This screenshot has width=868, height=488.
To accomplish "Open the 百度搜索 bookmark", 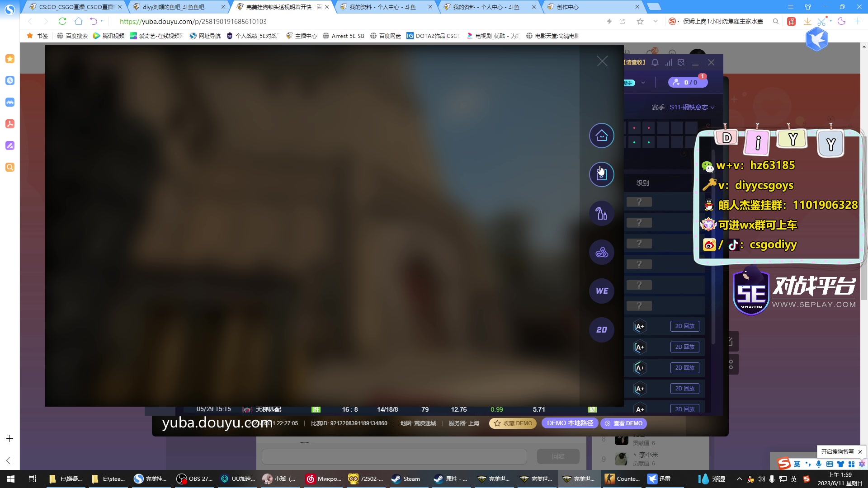I will tap(72, 36).
